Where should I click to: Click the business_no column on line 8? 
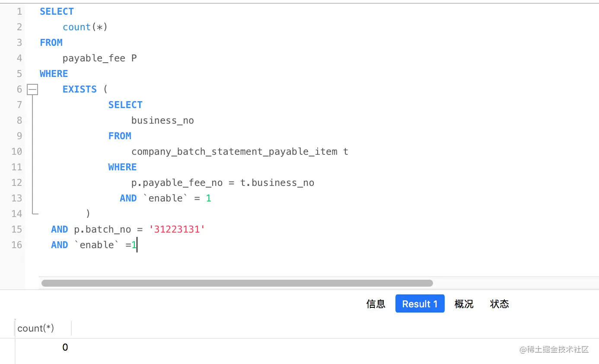(162, 120)
